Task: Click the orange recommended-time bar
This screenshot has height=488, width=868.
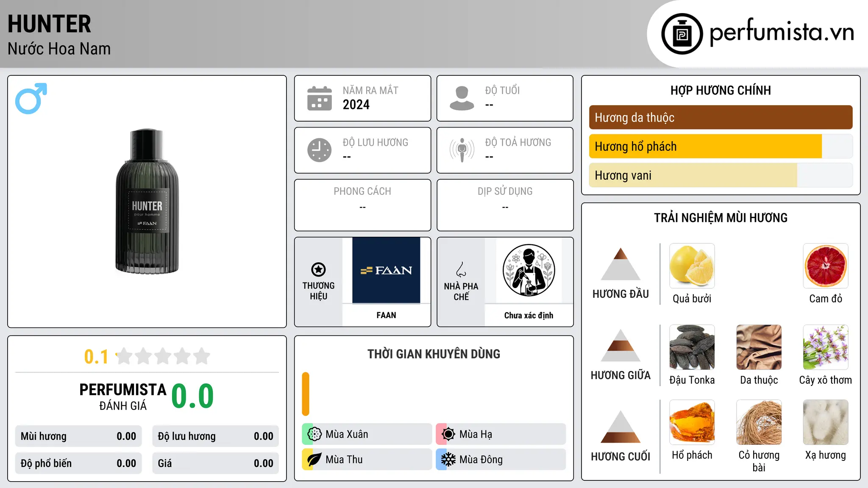Action: click(x=306, y=394)
